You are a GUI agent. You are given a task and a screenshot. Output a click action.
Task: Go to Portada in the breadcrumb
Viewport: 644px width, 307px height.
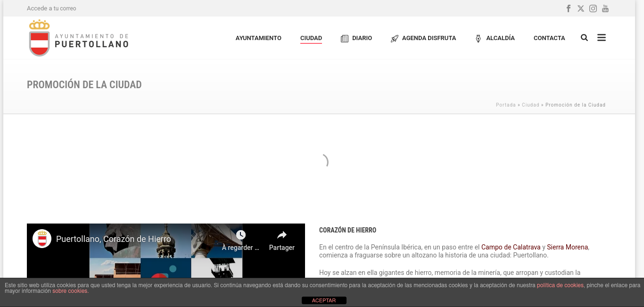506,105
